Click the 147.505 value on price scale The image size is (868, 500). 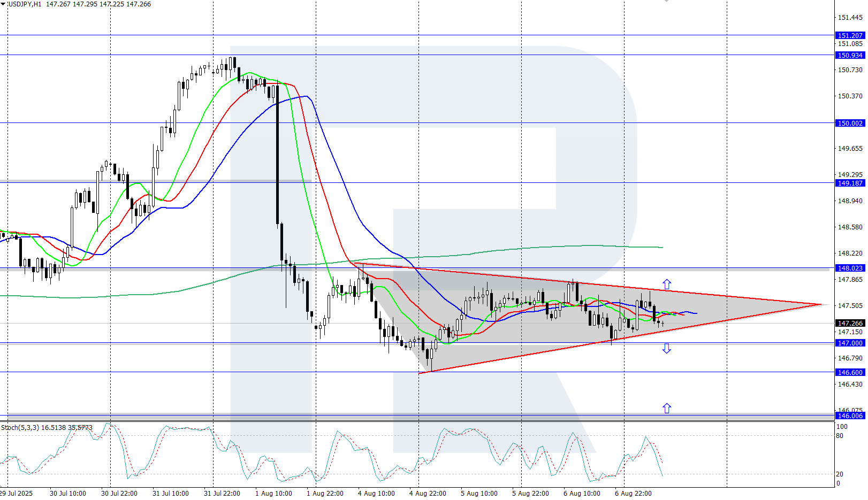coord(850,305)
